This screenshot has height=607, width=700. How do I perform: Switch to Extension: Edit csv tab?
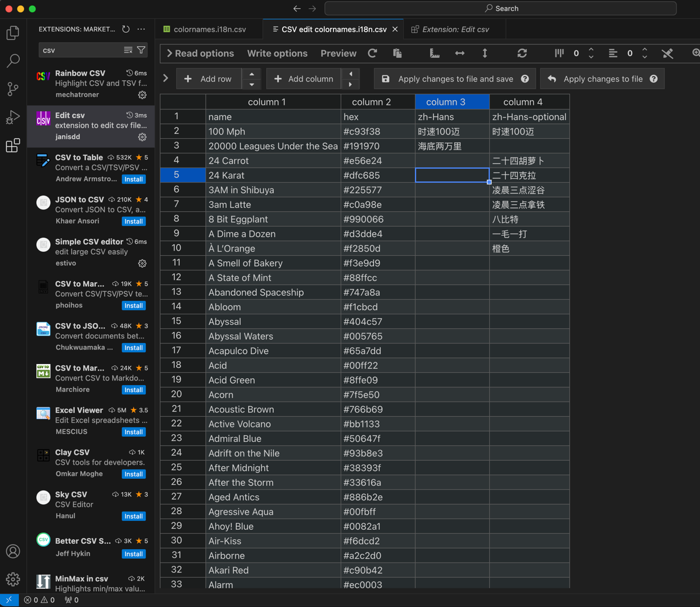pyautogui.click(x=455, y=29)
